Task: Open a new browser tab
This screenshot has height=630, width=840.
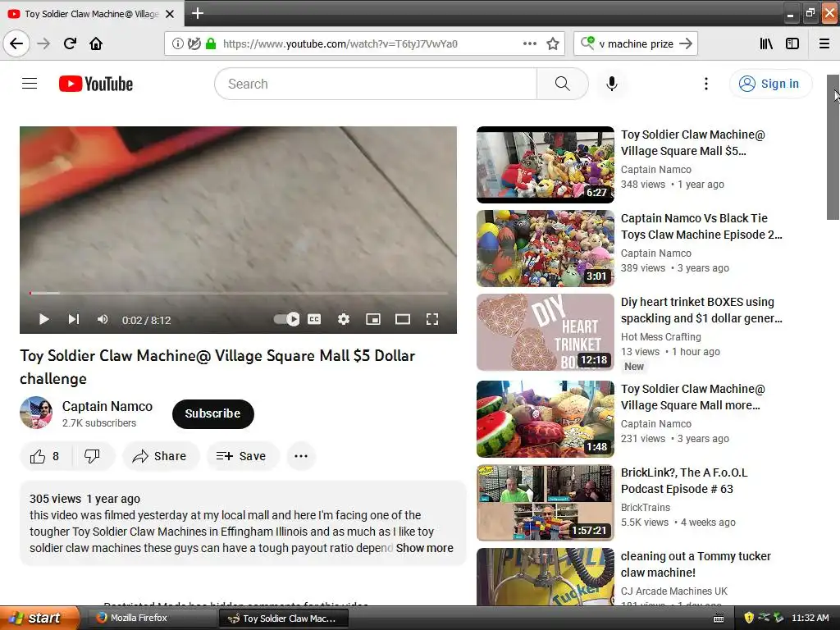Action: [x=197, y=13]
